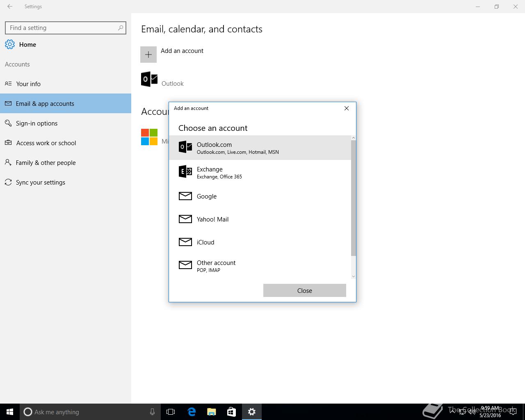Click the Close button in dialog

tap(305, 290)
